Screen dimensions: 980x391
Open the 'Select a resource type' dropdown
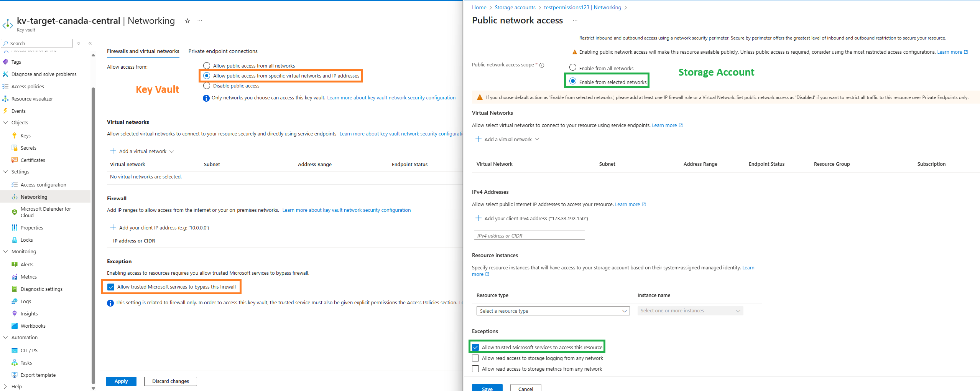click(552, 311)
